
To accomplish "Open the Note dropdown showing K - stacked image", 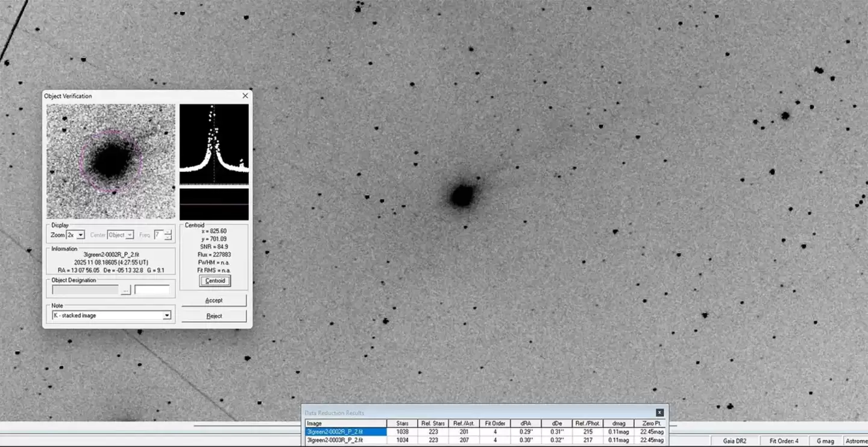I will 167,315.
